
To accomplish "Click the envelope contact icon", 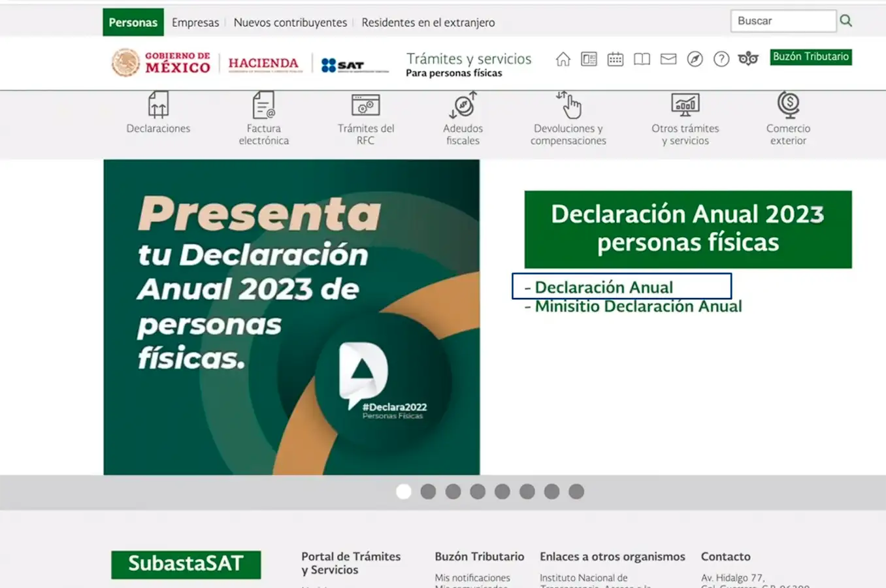I will [668, 59].
